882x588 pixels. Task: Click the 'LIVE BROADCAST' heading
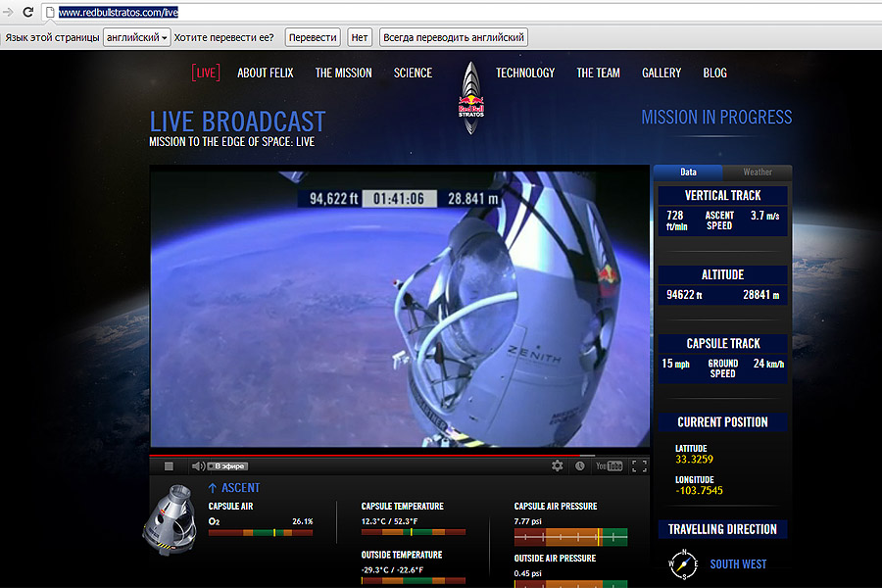coord(237,122)
